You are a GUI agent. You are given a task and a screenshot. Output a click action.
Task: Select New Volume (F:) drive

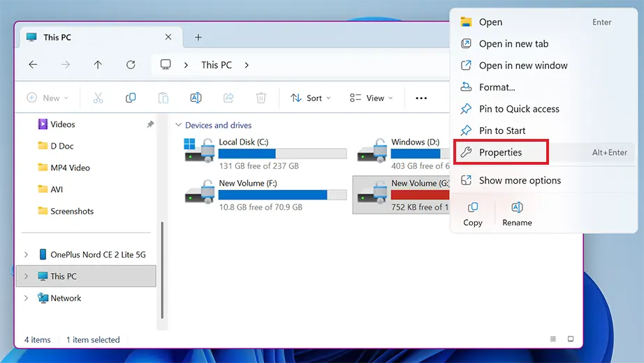click(x=265, y=195)
